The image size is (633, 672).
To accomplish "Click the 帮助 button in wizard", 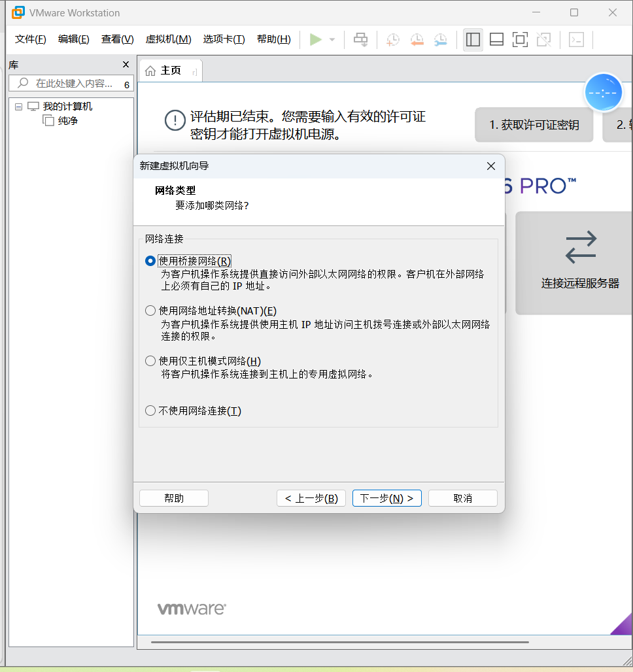I will pyautogui.click(x=174, y=498).
